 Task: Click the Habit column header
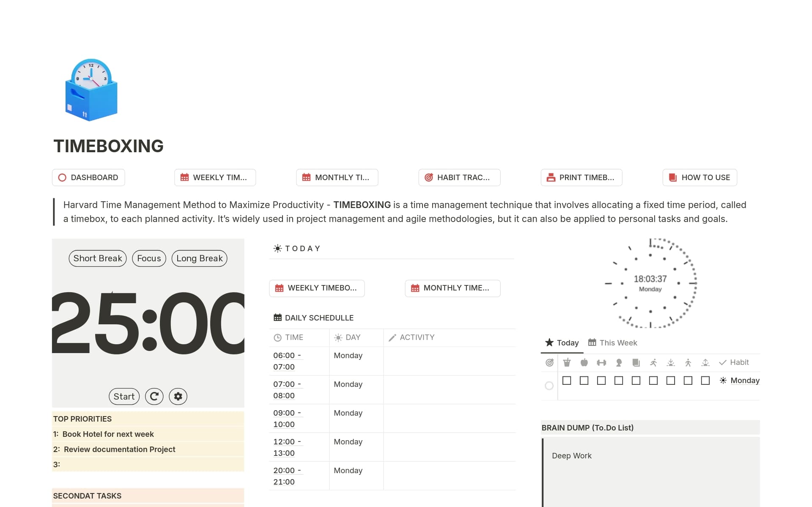coord(734,362)
